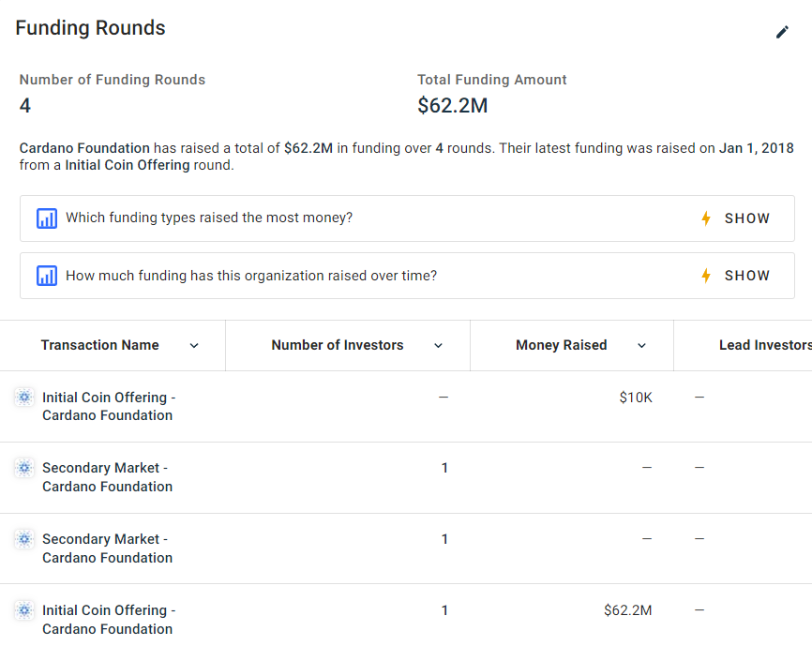Open the first Secondary Market - Cardano Foundation link
The height and width of the screenshot is (646, 812).
[107, 477]
